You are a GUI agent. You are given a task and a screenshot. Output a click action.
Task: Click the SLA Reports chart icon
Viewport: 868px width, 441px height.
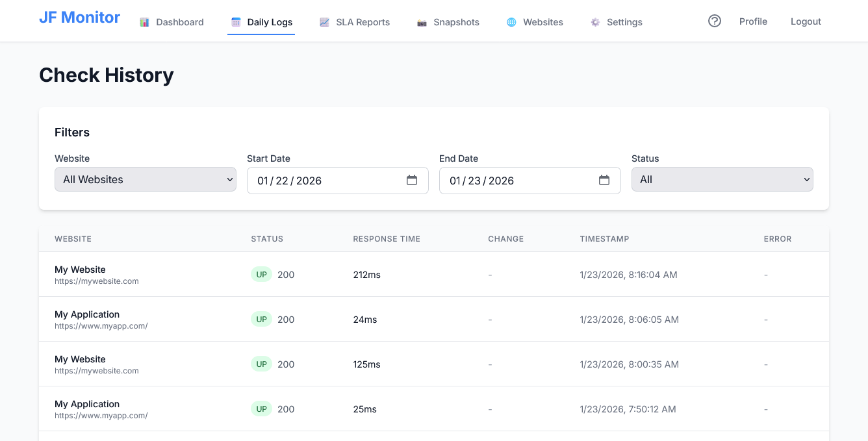(324, 22)
